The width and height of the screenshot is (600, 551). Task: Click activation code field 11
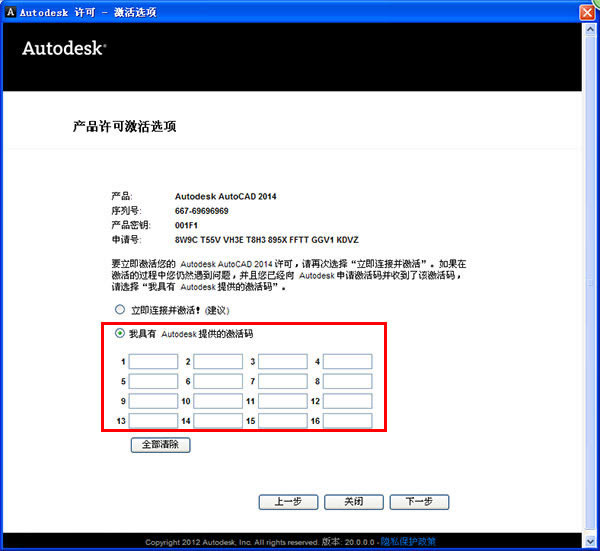pyautogui.click(x=282, y=401)
